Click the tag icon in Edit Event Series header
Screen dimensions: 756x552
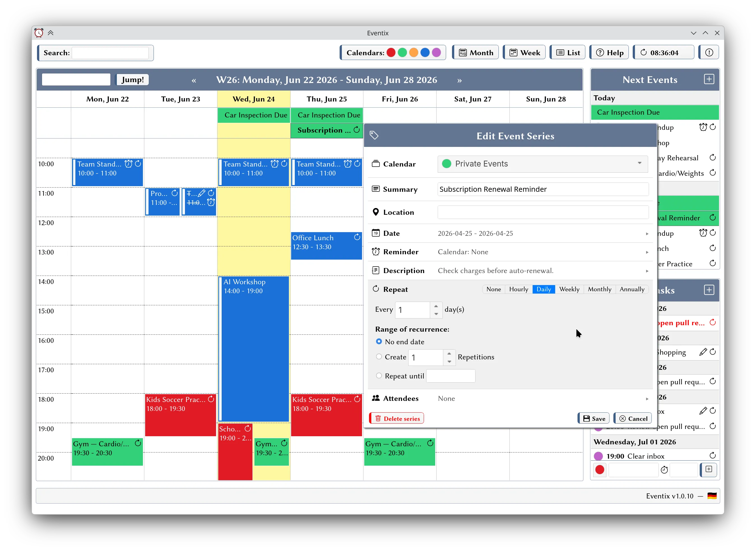[374, 135]
